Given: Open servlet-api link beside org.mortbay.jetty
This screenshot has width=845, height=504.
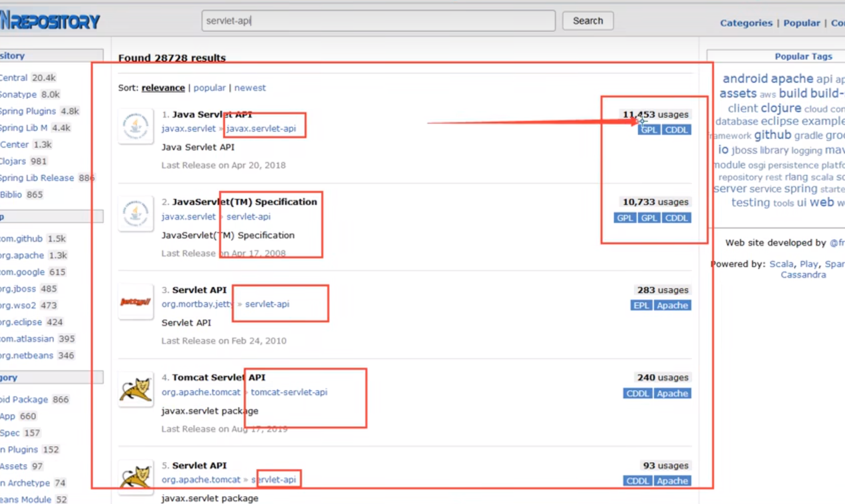Looking at the screenshot, I should coord(267,304).
